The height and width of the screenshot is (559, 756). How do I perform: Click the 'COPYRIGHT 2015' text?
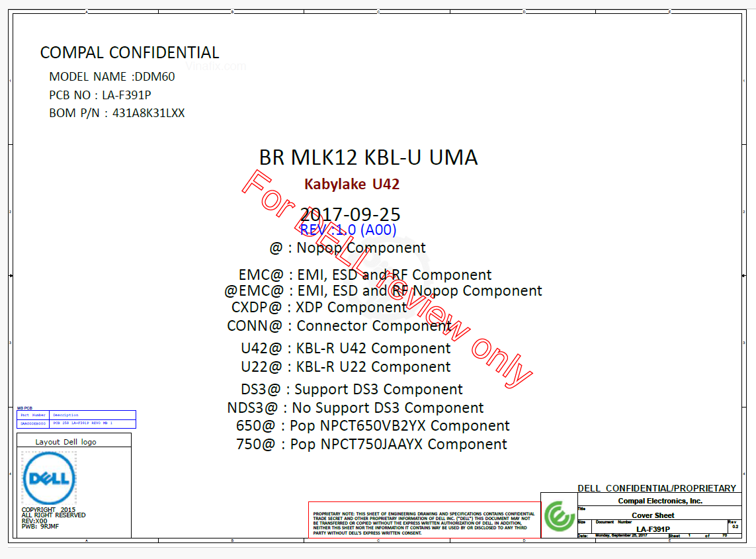pos(49,510)
